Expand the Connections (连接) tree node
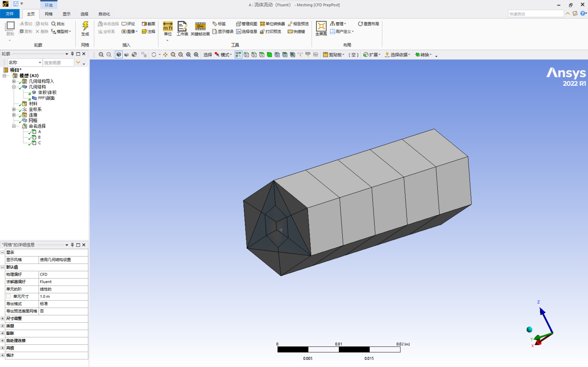 [14, 115]
